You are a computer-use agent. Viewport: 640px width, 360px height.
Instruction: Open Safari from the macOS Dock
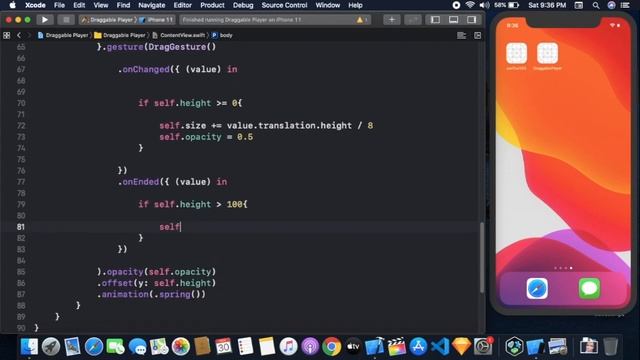click(94, 347)
